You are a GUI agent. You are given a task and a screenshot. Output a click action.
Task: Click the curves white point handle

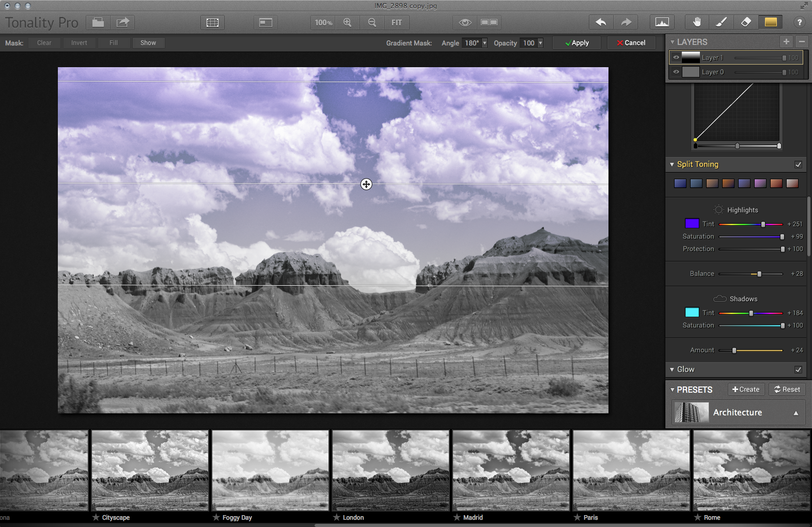[779, 146]
